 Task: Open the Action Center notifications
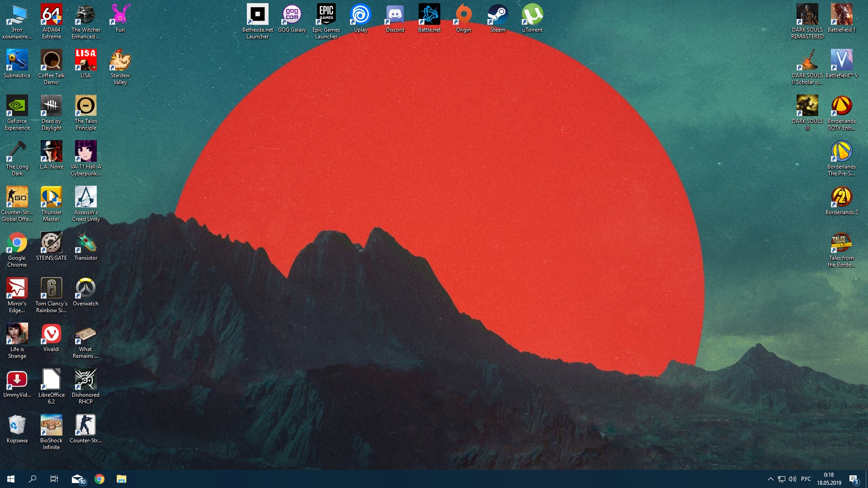coord(854,479)
